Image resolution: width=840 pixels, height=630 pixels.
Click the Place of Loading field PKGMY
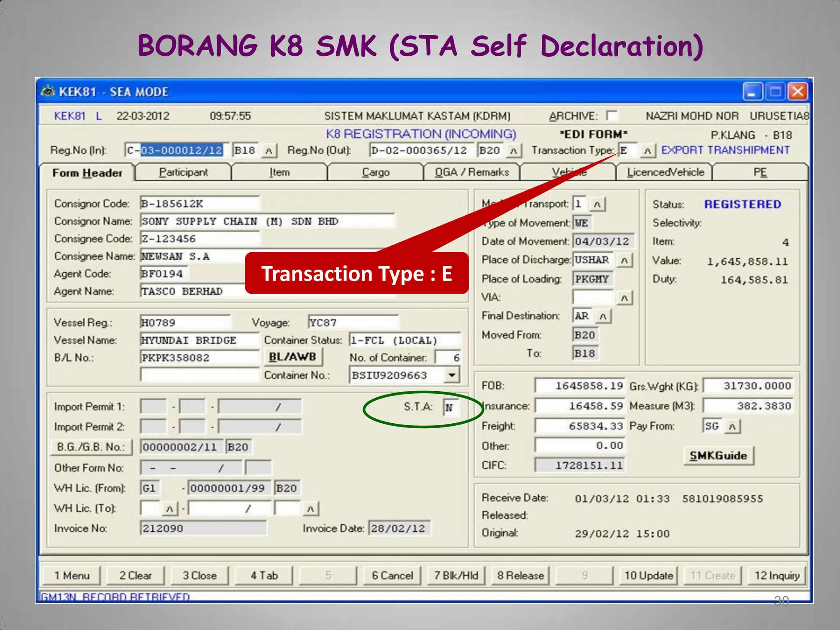(593, 279)
